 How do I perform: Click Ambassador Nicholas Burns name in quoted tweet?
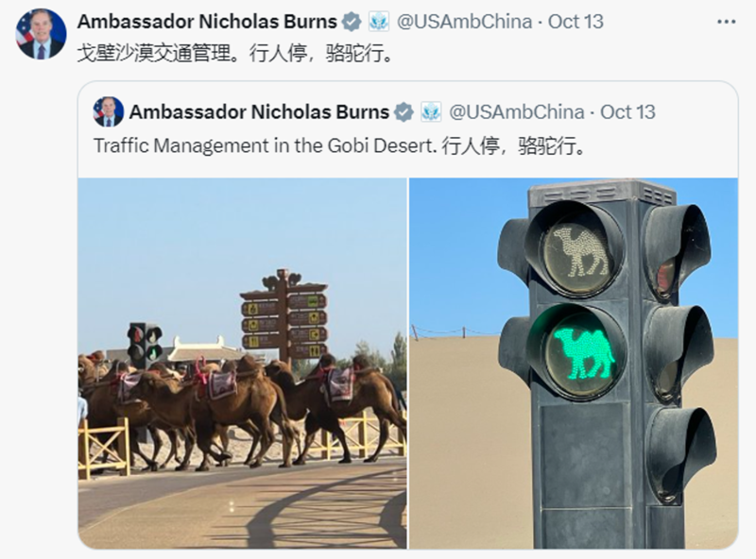[x=259, y=111]
